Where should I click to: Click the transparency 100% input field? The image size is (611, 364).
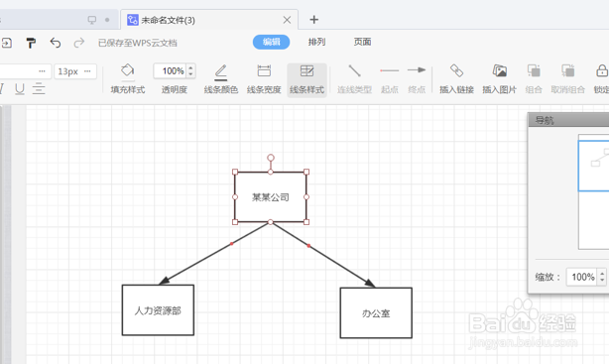coord(171,71)
